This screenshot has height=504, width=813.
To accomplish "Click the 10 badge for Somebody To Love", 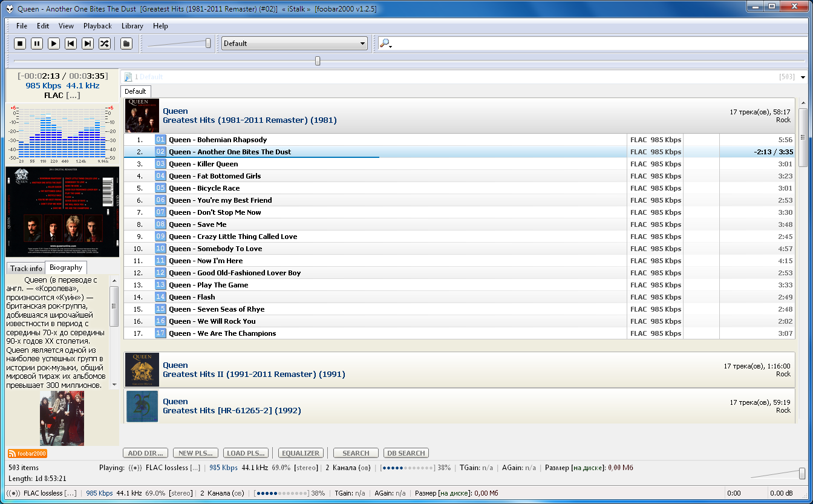I will 160,249.
